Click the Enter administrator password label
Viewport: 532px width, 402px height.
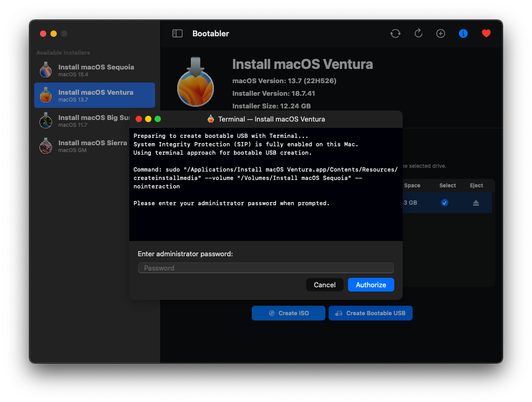point(185,254)
